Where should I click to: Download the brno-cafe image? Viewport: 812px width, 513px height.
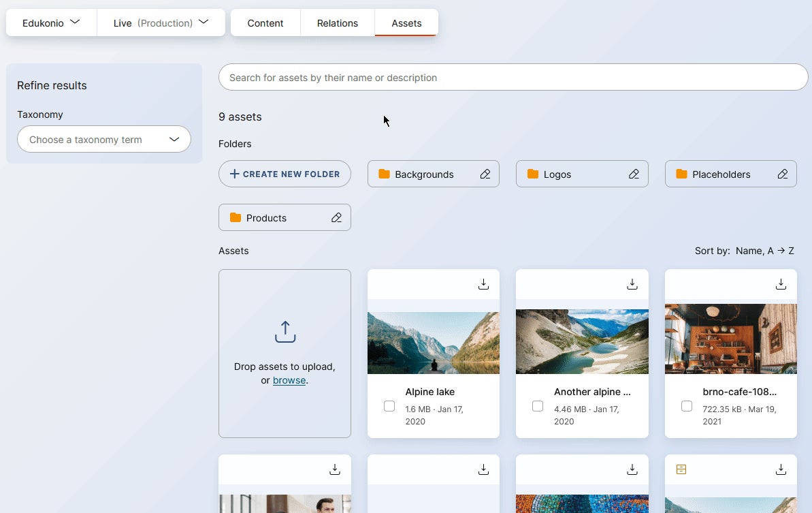[x=781, y=284]
